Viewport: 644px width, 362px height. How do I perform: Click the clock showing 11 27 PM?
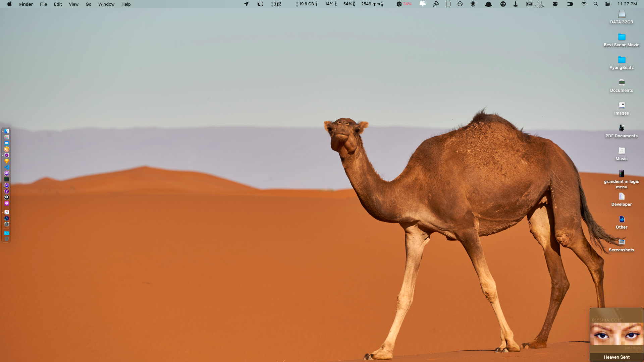pyautogui.click(x=627, y=4)
